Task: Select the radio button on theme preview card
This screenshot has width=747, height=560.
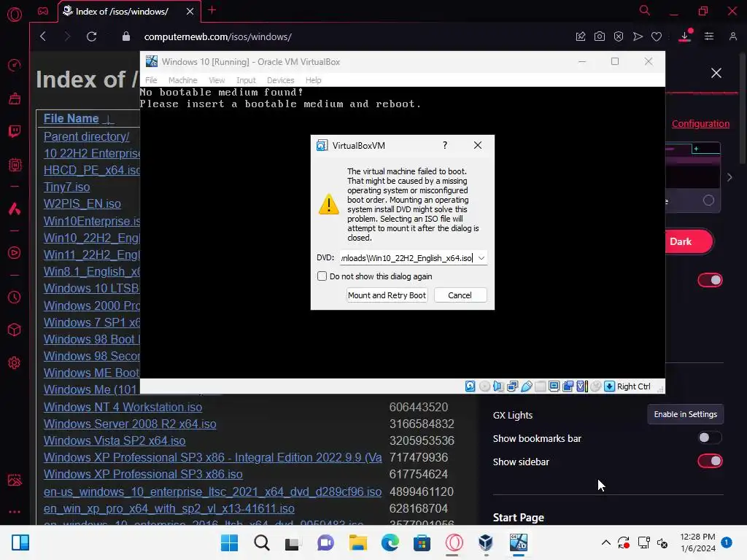Action: click(708, 201)
